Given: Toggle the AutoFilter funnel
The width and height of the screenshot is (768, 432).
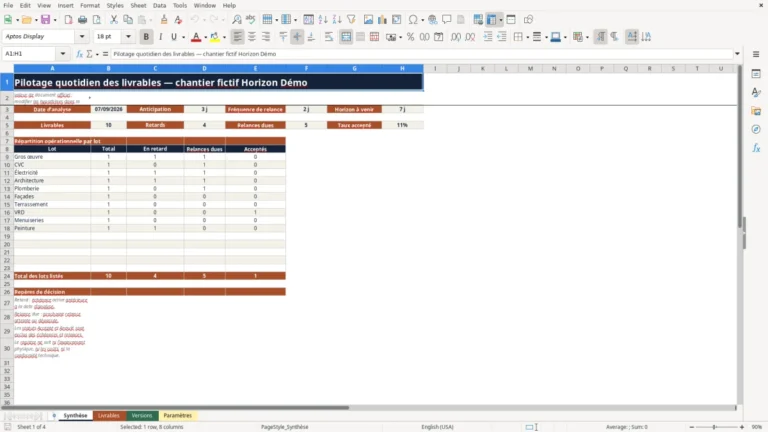Looking at the screenshot, I should click(351, 20).
